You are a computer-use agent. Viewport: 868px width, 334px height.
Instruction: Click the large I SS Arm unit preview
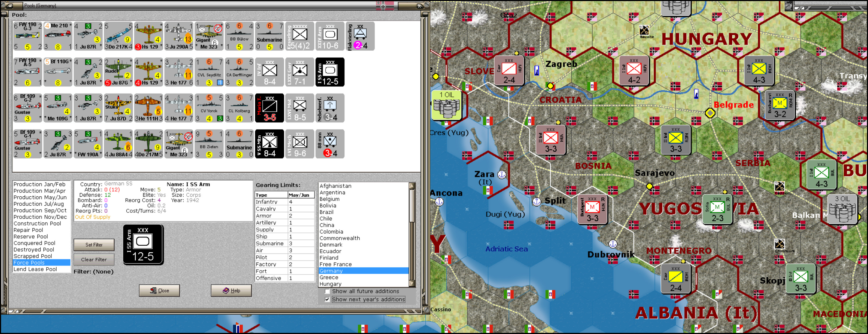click(x=143, y=245)
